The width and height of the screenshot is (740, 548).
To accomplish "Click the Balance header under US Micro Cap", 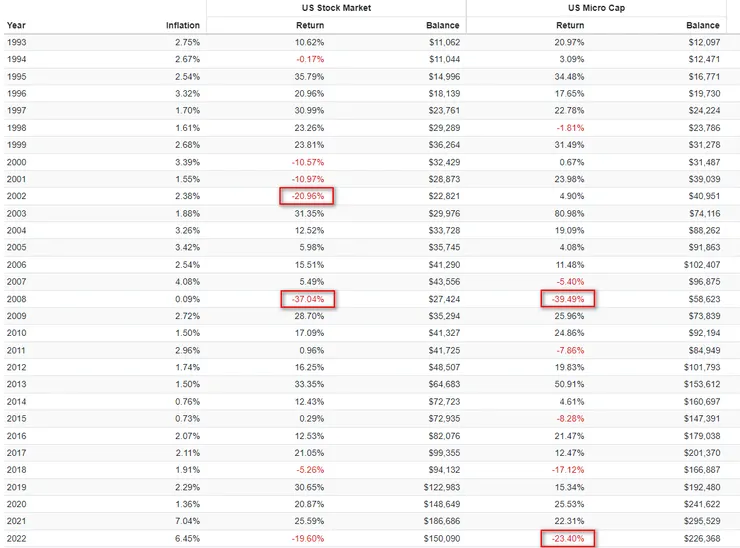I will [x=702, y=25].
